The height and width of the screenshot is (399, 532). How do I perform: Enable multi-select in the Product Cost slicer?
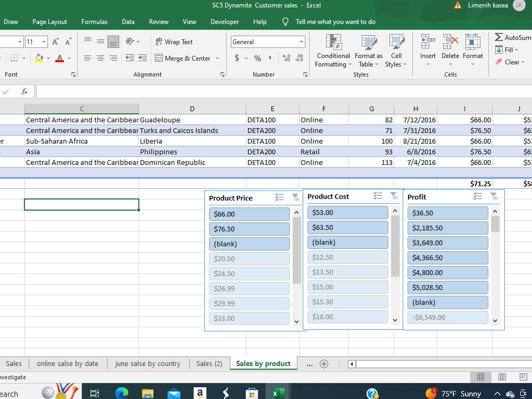pos(378,196)
